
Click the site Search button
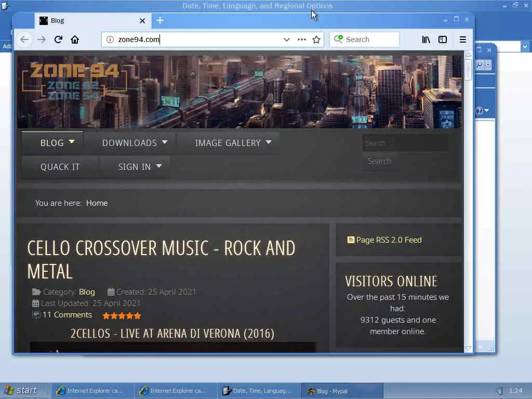380,161
